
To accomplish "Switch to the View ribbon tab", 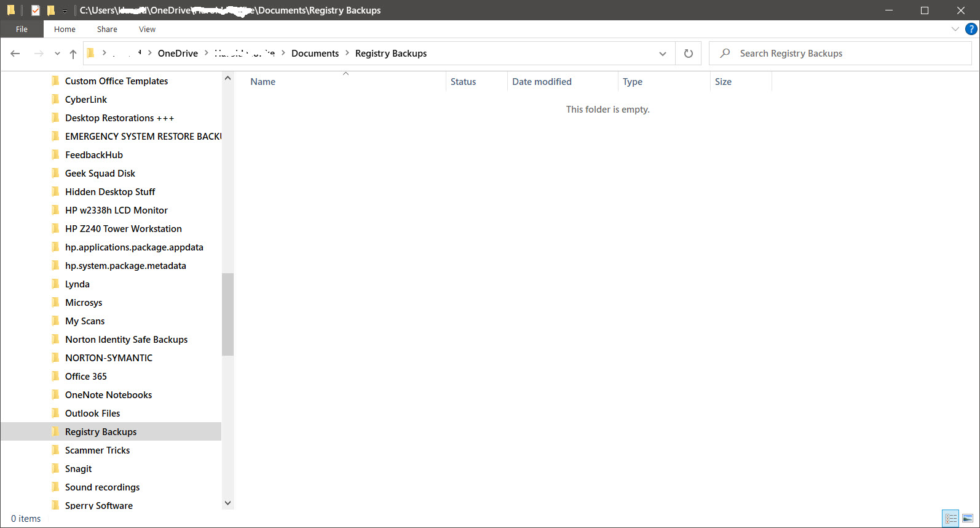I will (x=147, y=29).
